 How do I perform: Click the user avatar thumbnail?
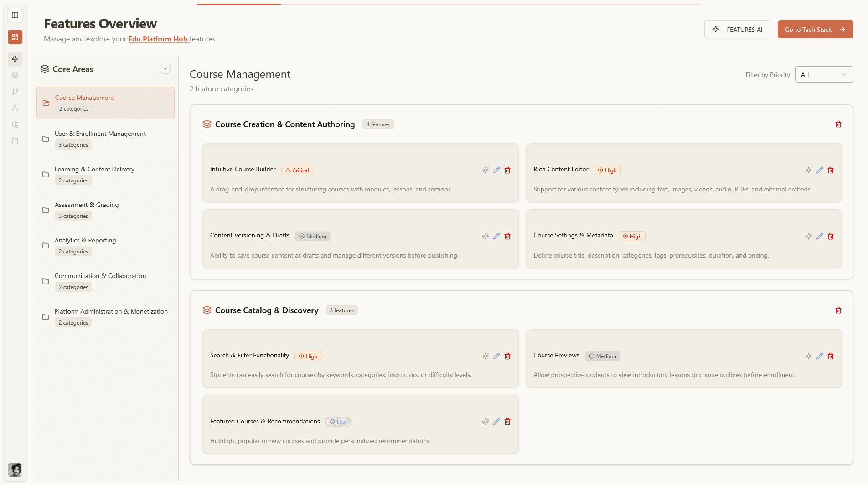pyautogui.click(x=15, y=470)
